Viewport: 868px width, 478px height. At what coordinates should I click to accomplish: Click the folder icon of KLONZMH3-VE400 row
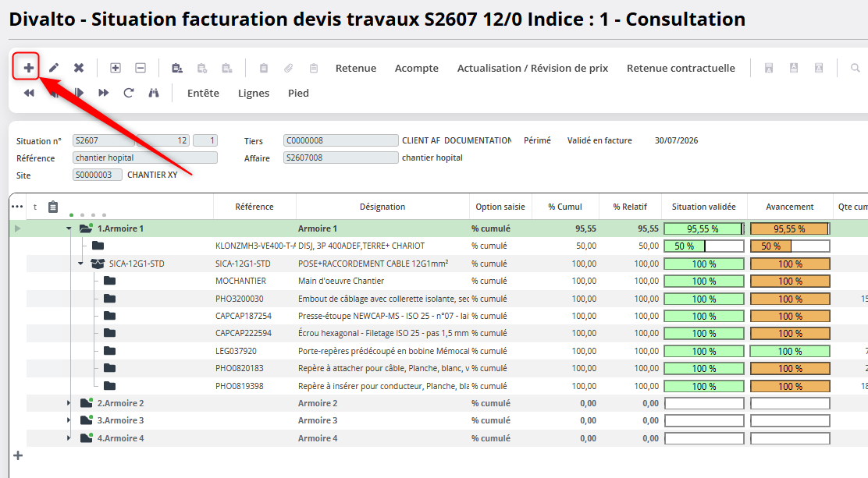98,245
